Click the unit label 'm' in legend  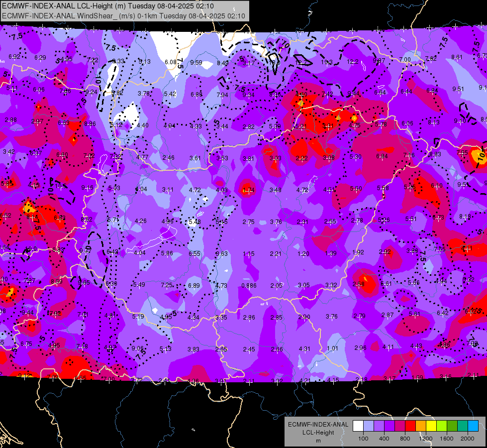pyautogui.click(x=318, y=441)
